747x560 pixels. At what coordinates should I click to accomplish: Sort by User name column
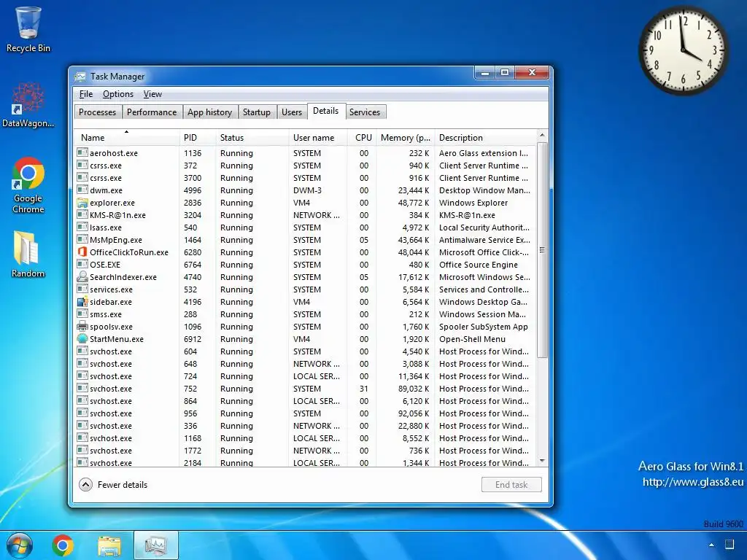pos(318,138)
